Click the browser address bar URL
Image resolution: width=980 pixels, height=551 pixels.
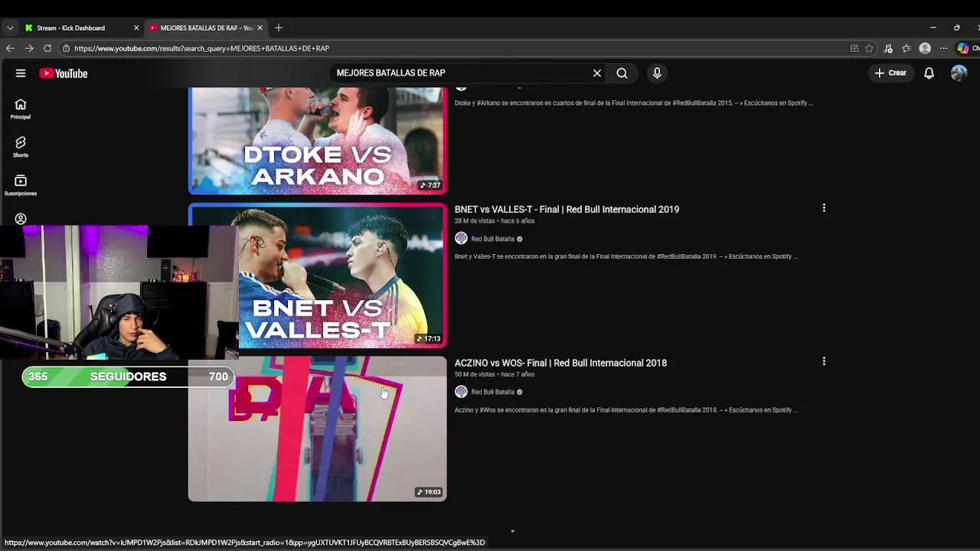pyautogui.click(x=201, y=48)
